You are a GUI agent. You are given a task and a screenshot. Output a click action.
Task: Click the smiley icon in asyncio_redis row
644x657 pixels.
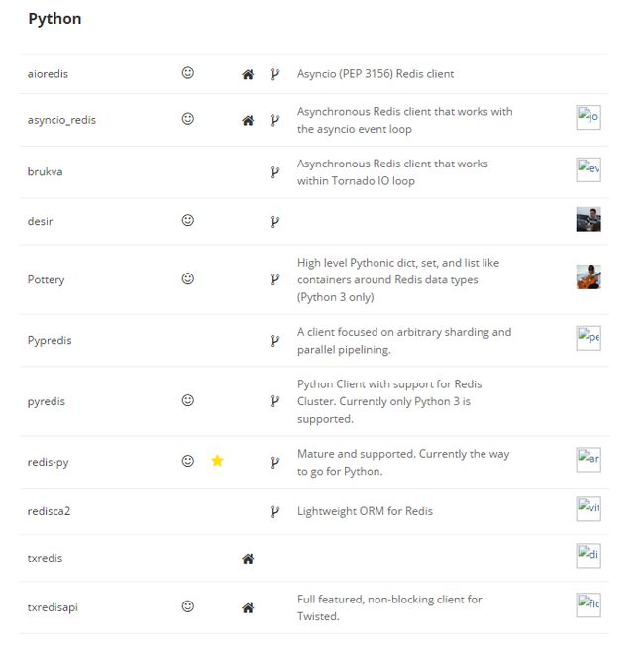187,119
